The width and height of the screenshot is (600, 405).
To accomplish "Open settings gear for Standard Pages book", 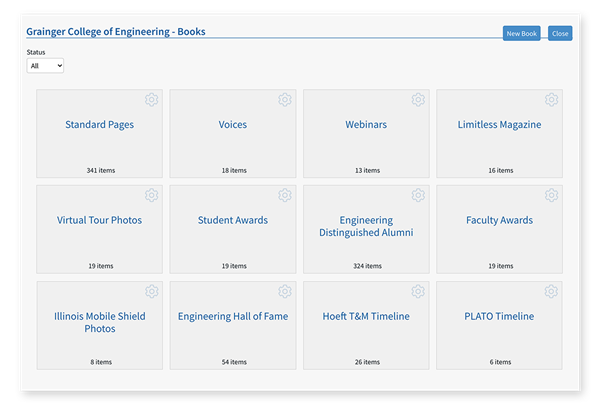I will point(152,100).
